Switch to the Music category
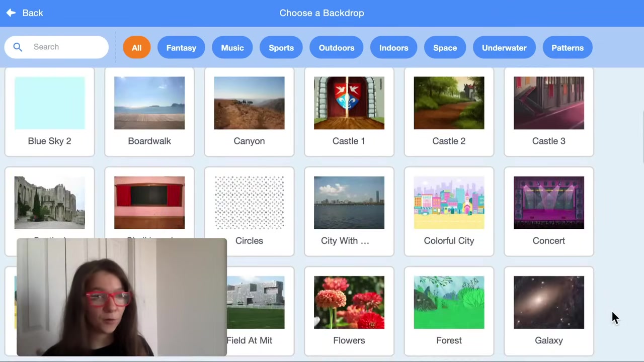Screen dimensions: 644x362 pos(232,48)
